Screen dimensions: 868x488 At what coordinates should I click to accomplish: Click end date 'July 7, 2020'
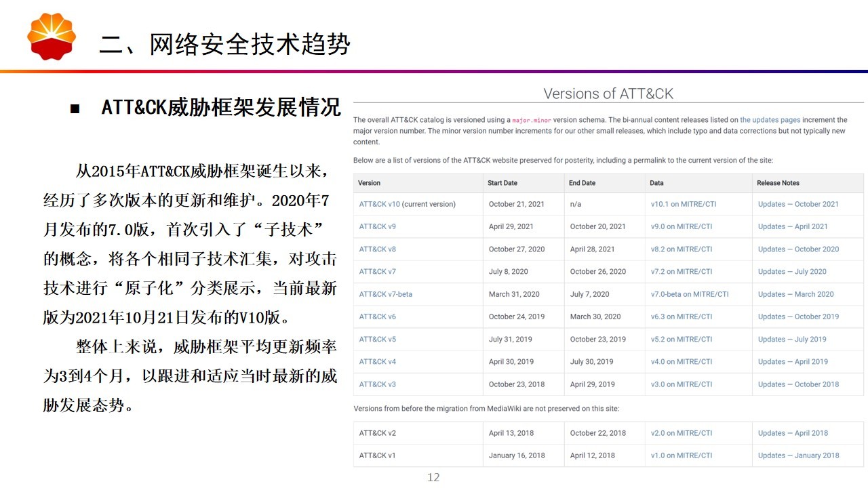click(x=590, y=294)
